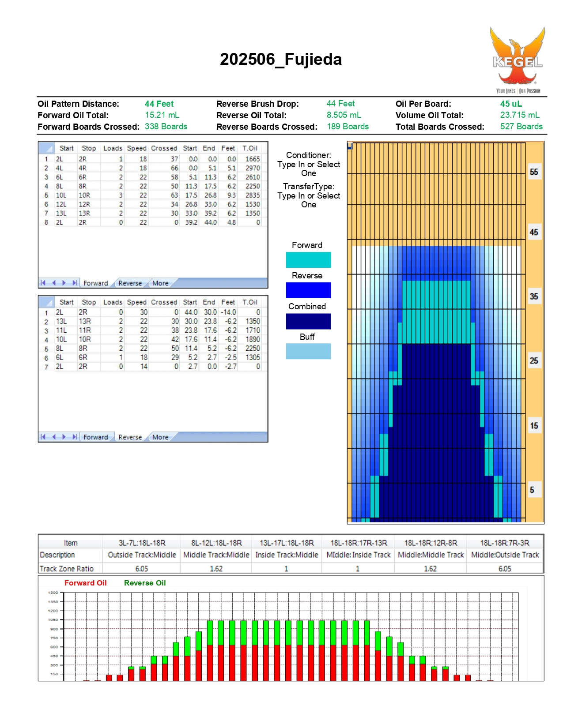Switch to the Forward tab in the lower table
Viewport: 563px width, 728px height.
[x=96, y=437]
